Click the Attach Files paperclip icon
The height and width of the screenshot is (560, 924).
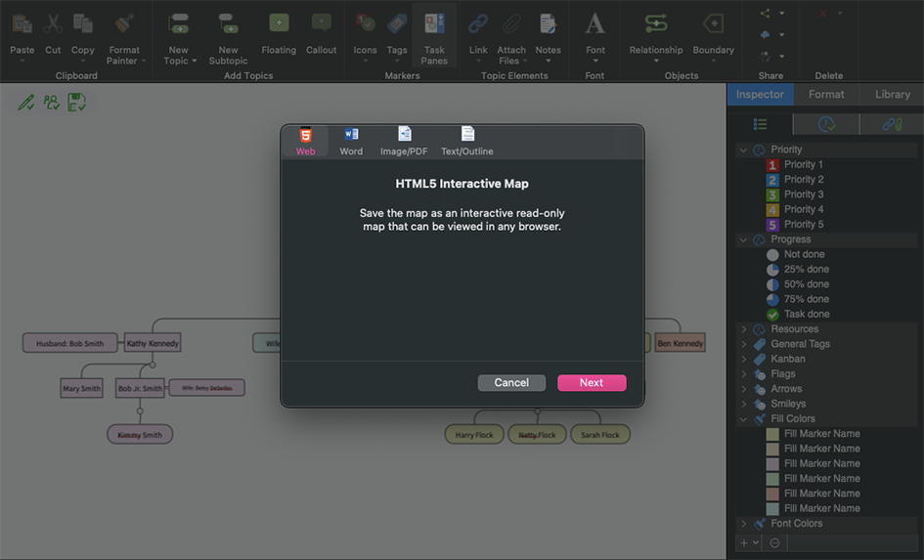511,24
